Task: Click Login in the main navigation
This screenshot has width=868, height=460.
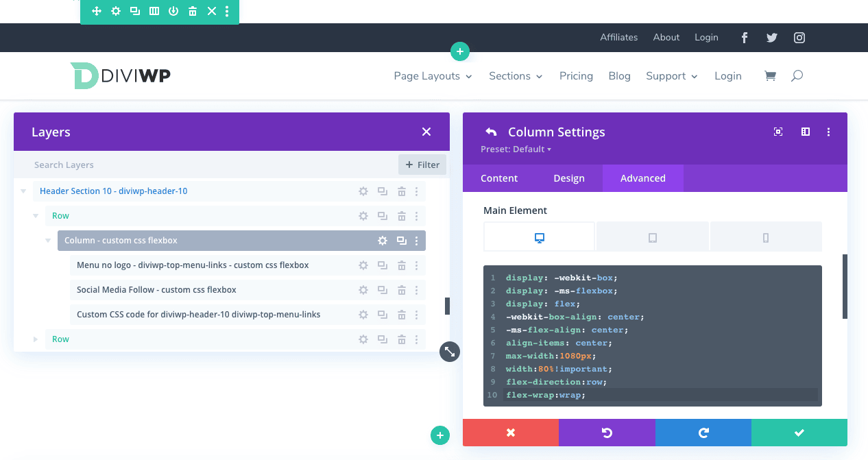Action: (x=728, y=76)
